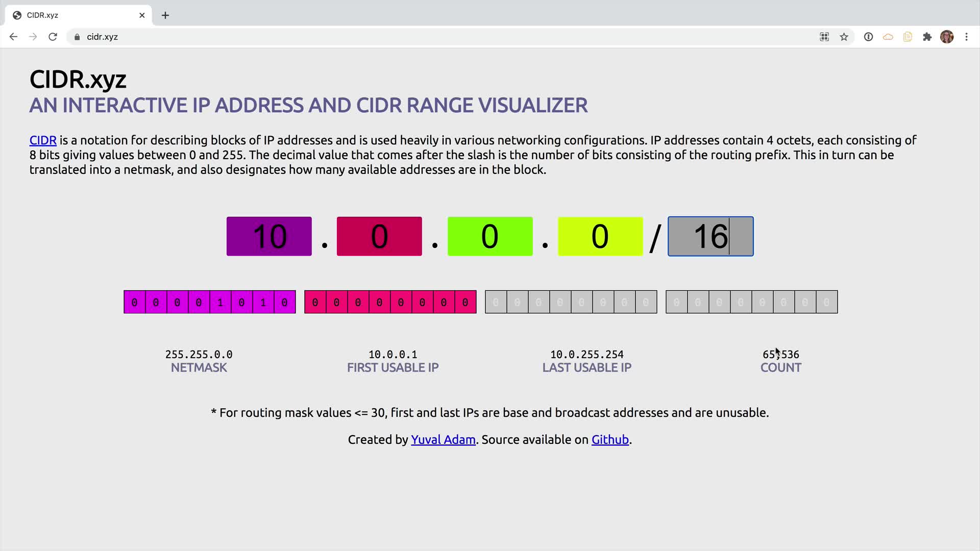980x551 pixels.
Task: Click the browser back arrow
Action: tap(14, 37)
